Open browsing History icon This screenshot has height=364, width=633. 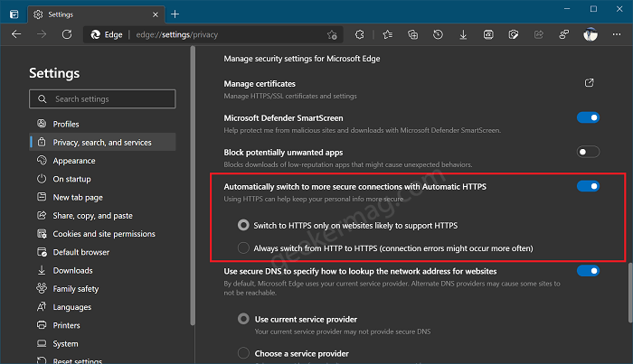(438, 34)
